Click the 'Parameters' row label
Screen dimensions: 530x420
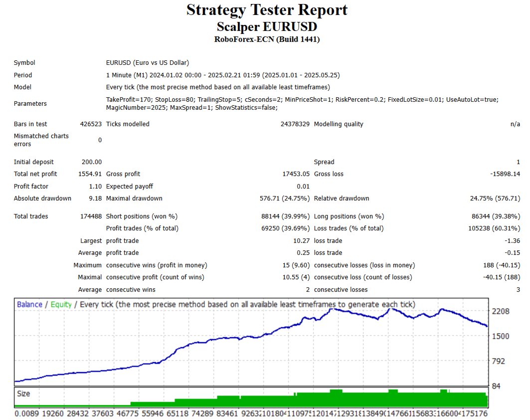(30, 103)
